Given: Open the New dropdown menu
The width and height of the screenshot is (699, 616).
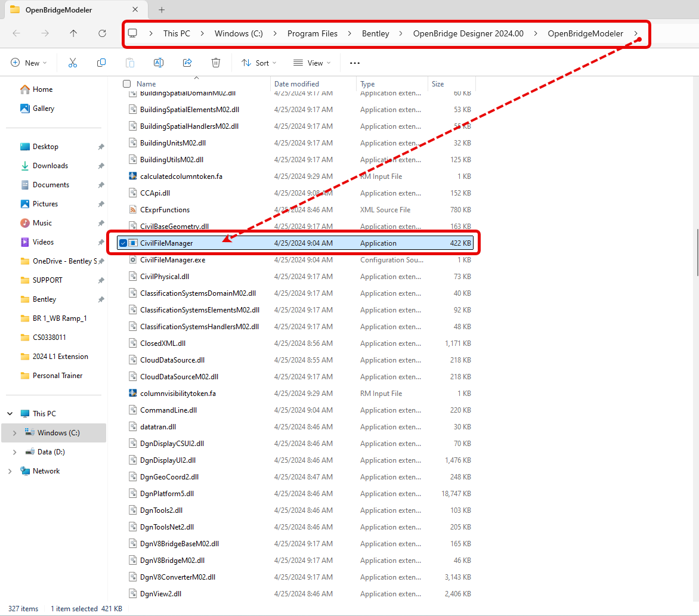Looking at the screenshot, I should point(29,63).
